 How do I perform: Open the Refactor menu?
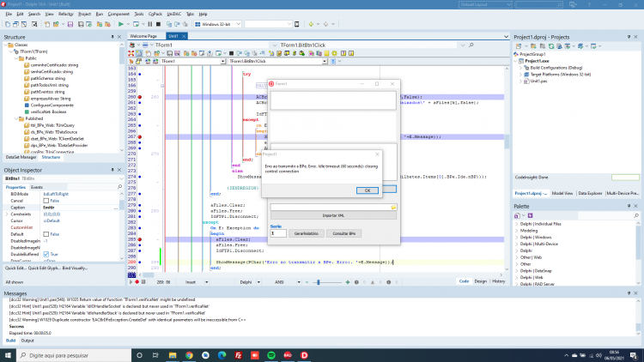tap(66, 14)
